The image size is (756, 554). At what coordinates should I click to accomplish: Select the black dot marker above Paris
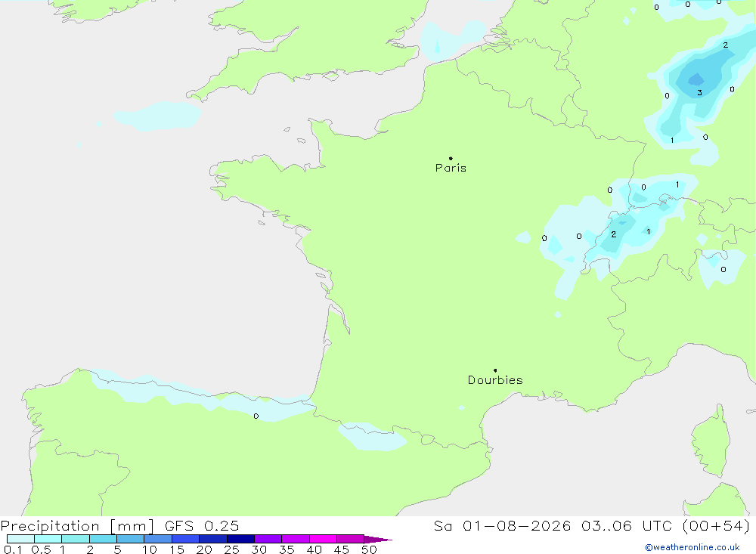[451, 158]
